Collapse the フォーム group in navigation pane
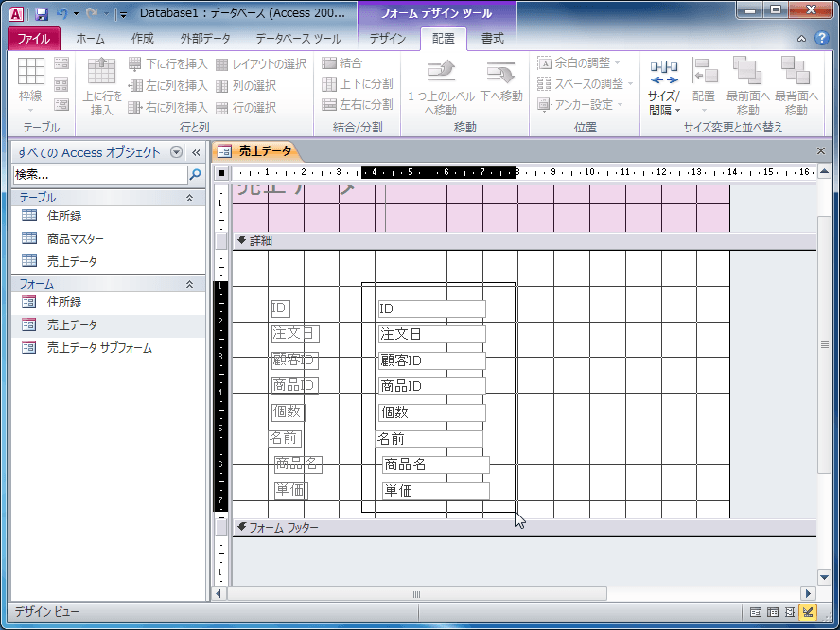 pyautogui.click(x=189, y=284)
